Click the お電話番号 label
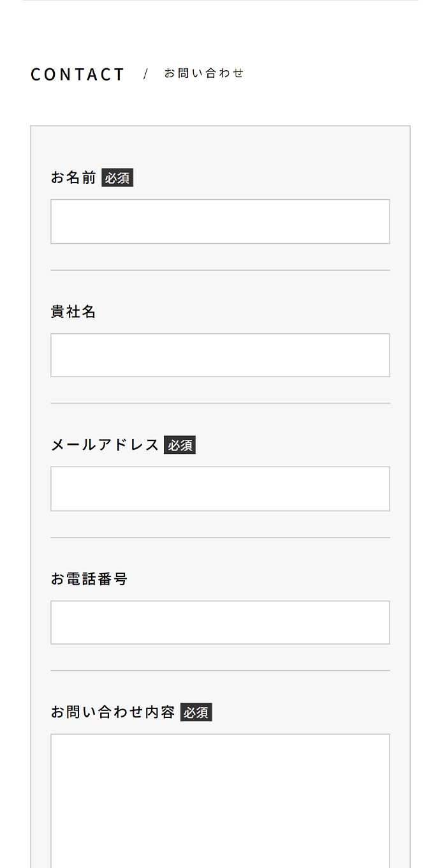 pos(89,579)
